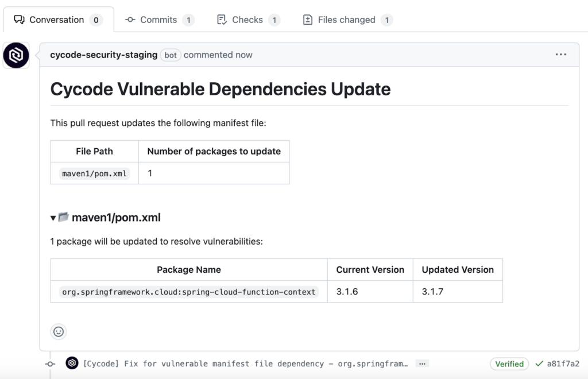The width and height of the screenshot is (588, 379).
Task: Click 'Number of packages to update' header
Action: [x=214, y=151]
